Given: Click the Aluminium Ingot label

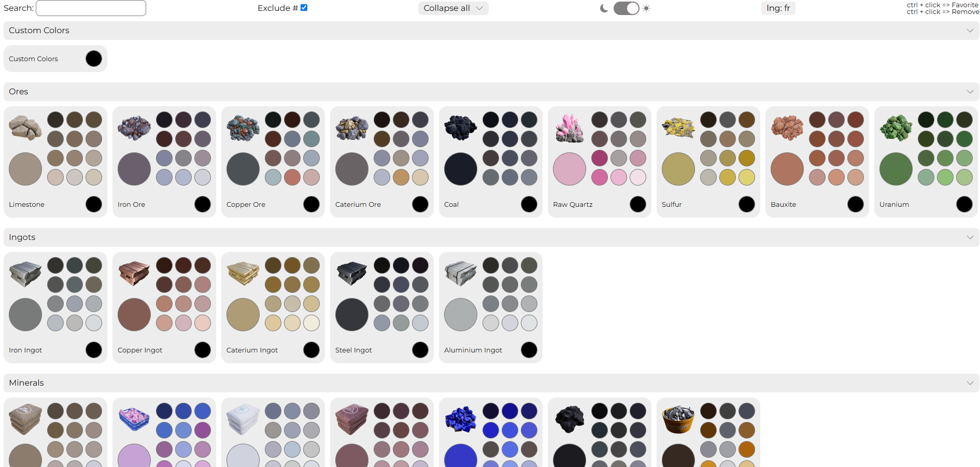Looking at the screenshot, I should click(x=473, y=350).
